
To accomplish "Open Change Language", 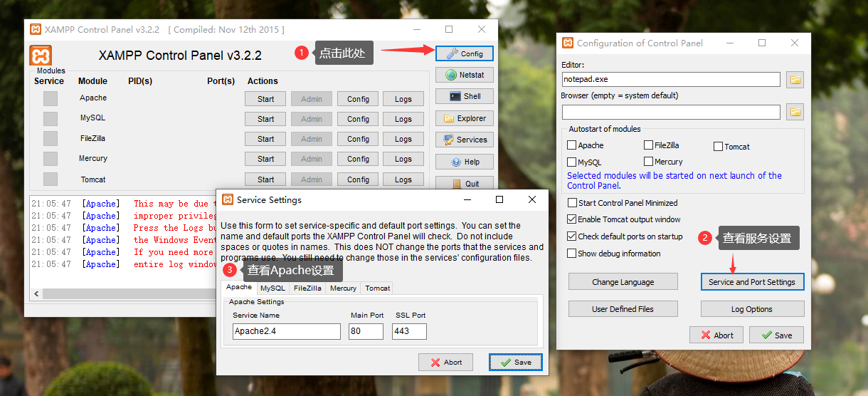I will (623, 282).
